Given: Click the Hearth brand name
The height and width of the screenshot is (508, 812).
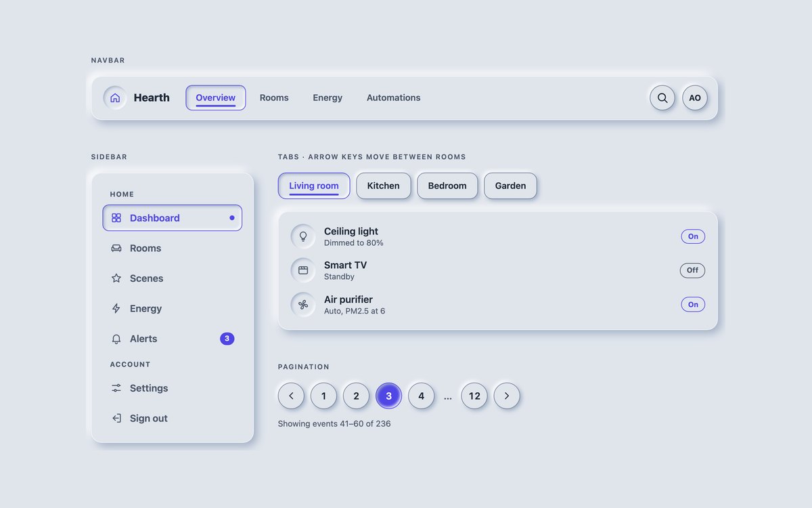Looking at the screenshot, I should [152, 98].
